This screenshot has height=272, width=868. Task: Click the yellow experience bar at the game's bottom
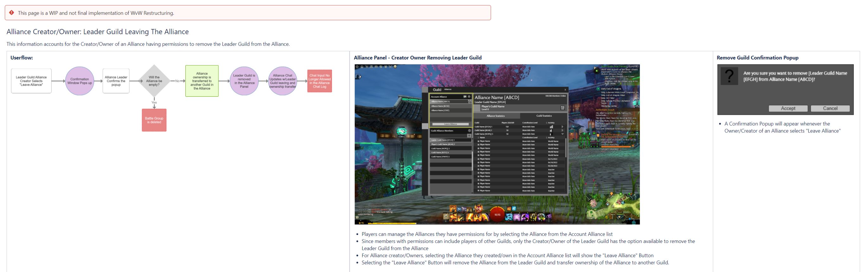pyautogui.click(x=392, y=223)
